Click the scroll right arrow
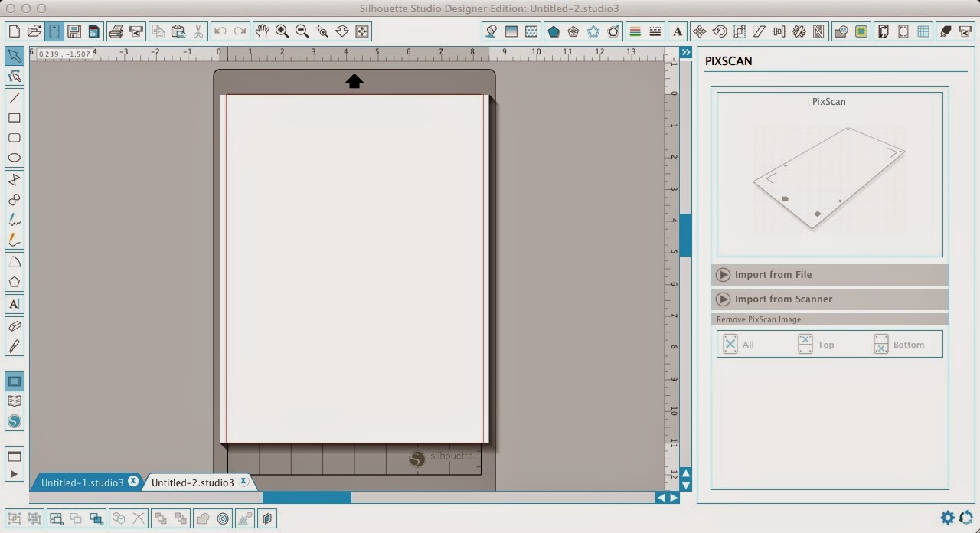Image resolution: width=980 pixels, height=533 pixels. [674, 498]
